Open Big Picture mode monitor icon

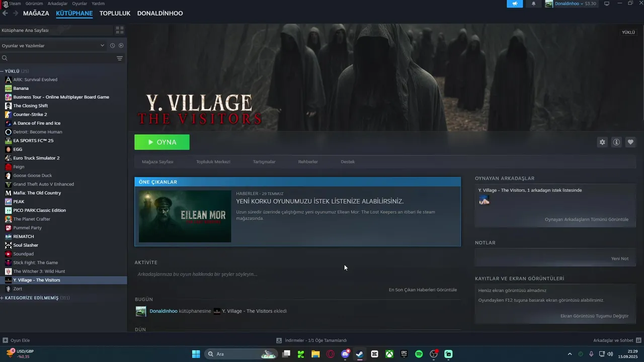[x=607, y=4]
